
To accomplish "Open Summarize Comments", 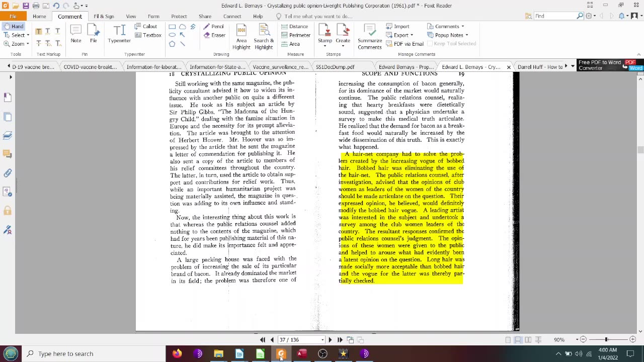I will tap(370, 37).
